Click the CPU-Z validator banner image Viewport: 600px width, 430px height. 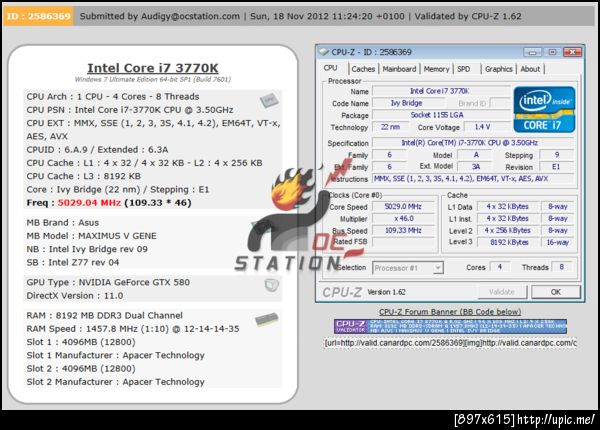pyautogui.click(x=450, y=326)
